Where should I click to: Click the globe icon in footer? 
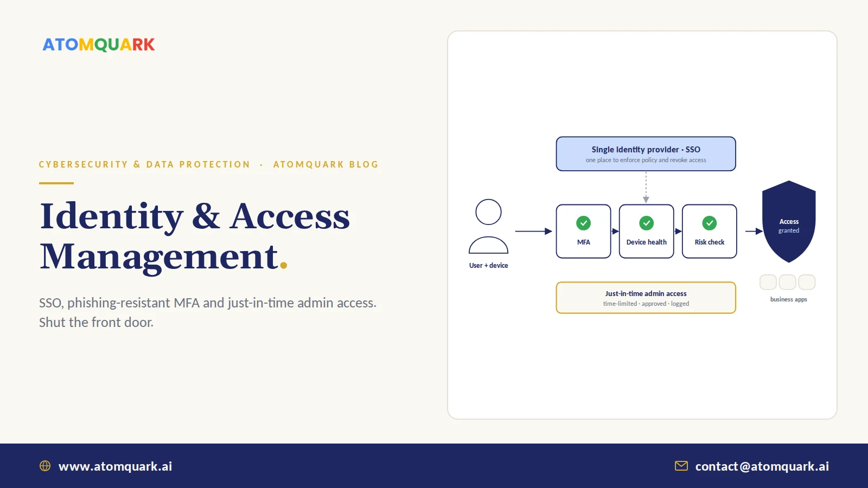(x=45, y=466)
